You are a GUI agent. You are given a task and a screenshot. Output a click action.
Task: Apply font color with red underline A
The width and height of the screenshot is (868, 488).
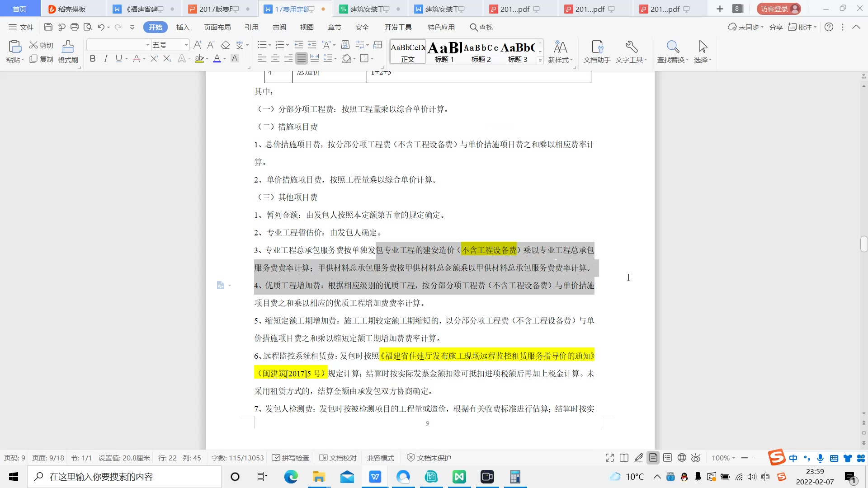[x=217, y=58]
